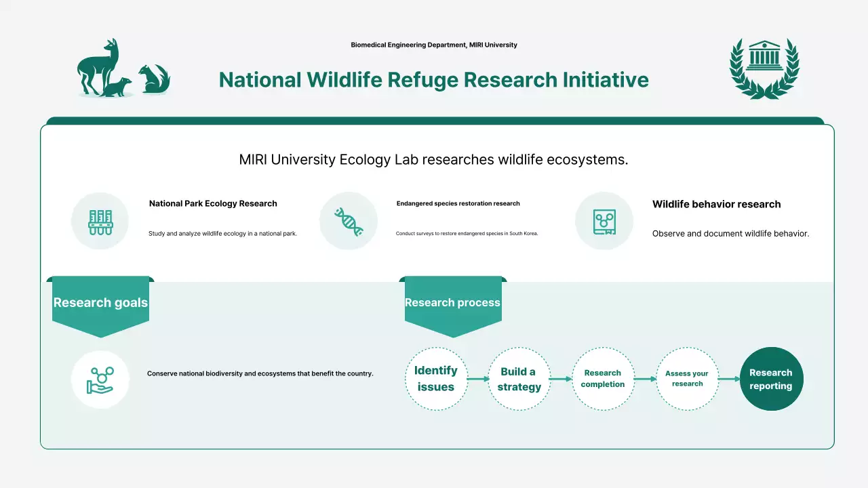Select the test tubes icon
Viewport: 868px width, 488px height.
pos(100,222)
